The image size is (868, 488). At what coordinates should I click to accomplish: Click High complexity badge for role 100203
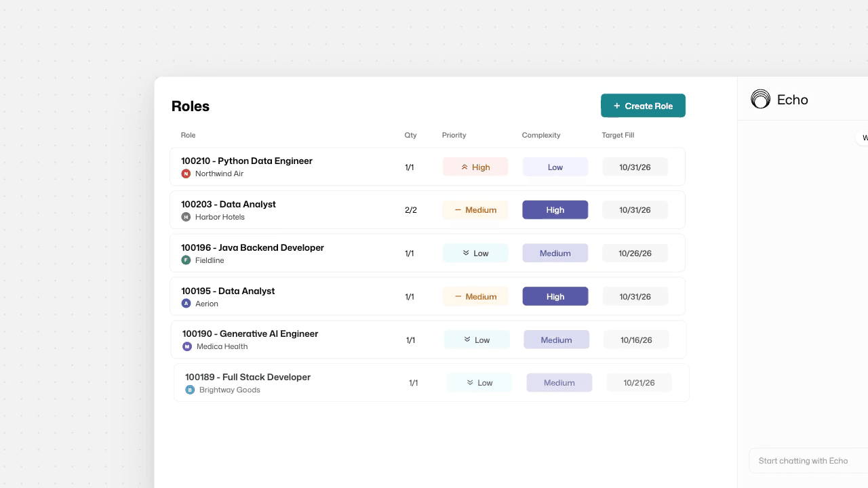[555, 210]
